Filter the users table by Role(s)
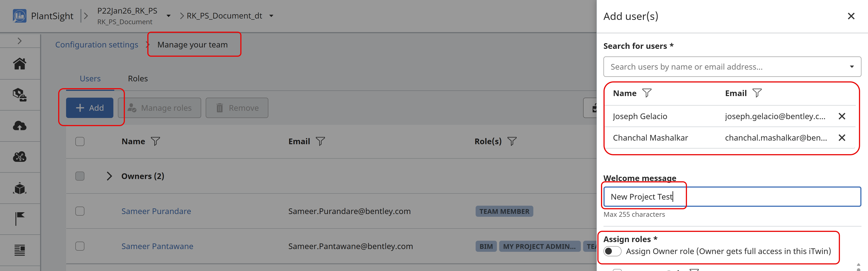This screenshot has height=271, width=868. 512,141
